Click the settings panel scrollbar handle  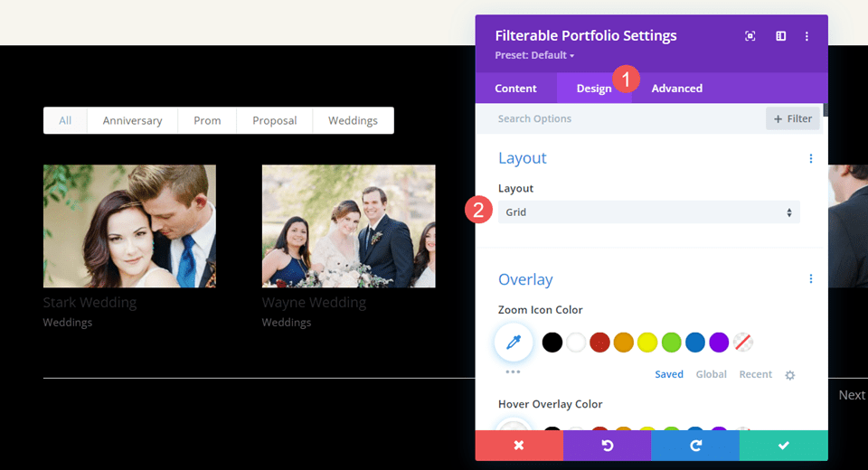pyautogui.click(x=826, y=109)
